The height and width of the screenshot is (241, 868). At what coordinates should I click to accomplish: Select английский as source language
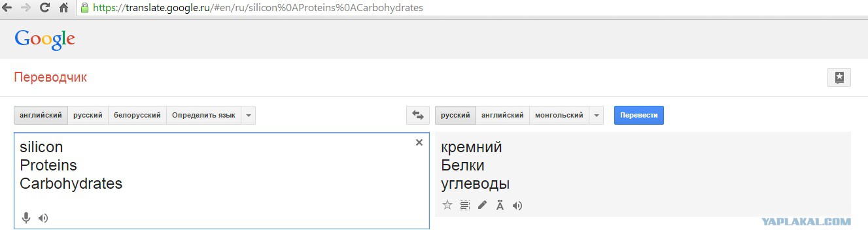coord(41,115)
